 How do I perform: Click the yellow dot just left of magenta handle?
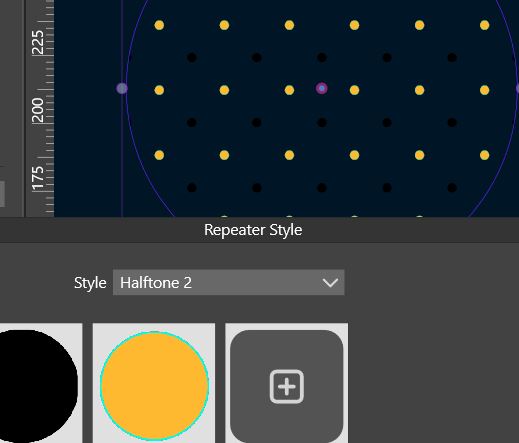(x=289, y=90)
